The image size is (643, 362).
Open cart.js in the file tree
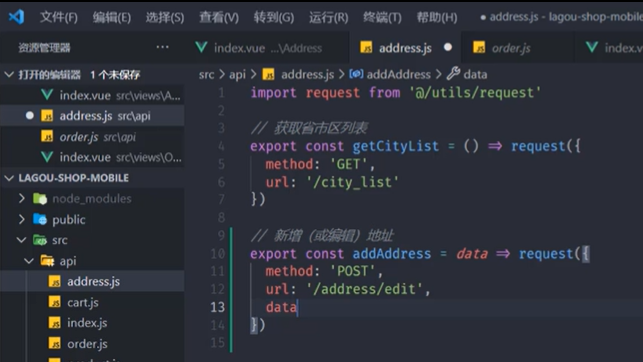coord(92,302)
